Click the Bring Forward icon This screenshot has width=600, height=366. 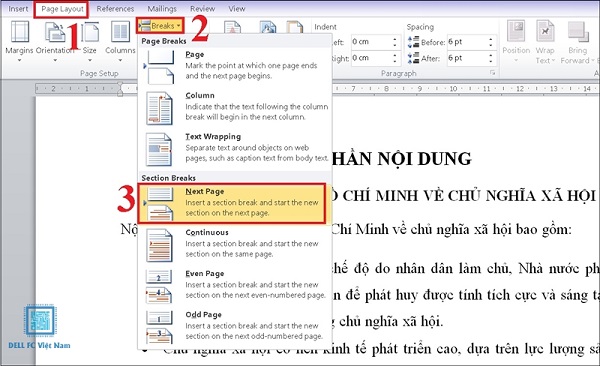(577, 31)
